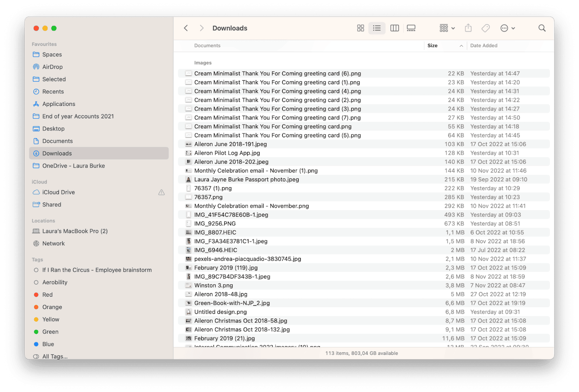Open the Documents folder in the sidebar
Screen dimensions: 579x392
tap(57, 141)
